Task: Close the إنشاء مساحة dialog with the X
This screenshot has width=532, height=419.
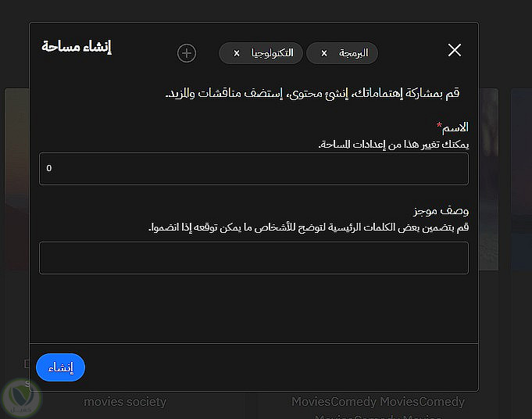Action: pos(455,51)
